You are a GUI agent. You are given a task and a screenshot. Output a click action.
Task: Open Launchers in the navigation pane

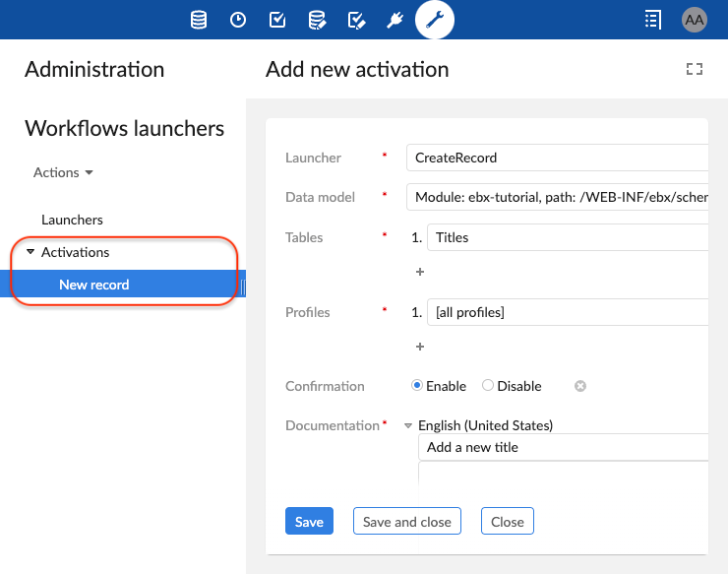tap(72, 220)
